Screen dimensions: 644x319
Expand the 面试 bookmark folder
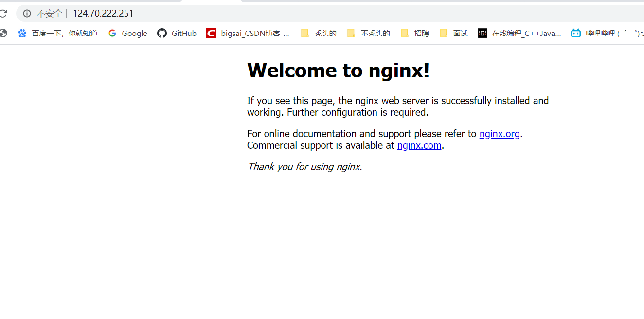point(453,33)
